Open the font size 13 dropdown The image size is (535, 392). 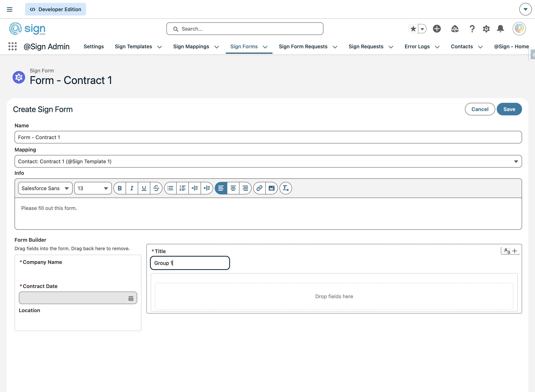(x=93, y=188)
